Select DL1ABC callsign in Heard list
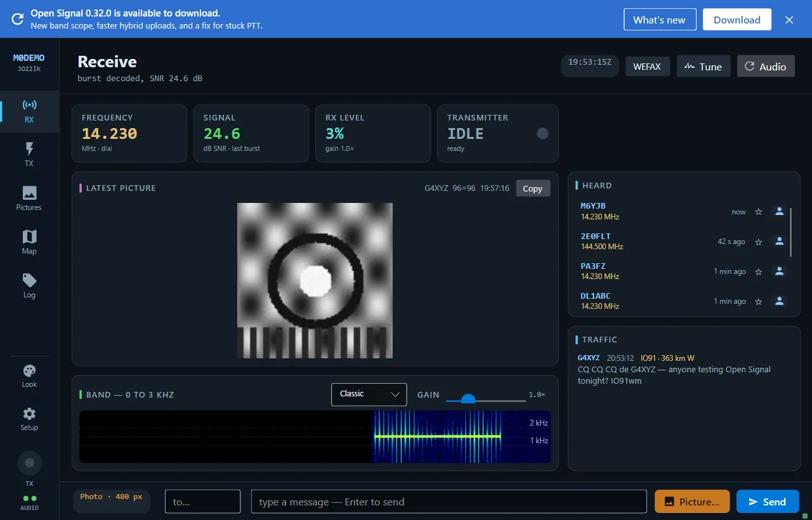This screenshot has height=520, width=812. pyautogui.click(x=596, y=296)
